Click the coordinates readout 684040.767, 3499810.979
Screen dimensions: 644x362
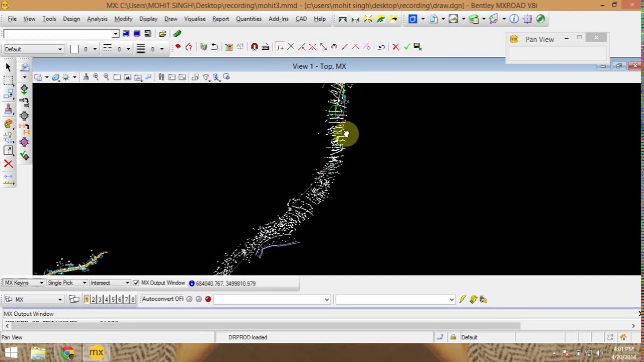pyautogui.click(x=226, y=284)
